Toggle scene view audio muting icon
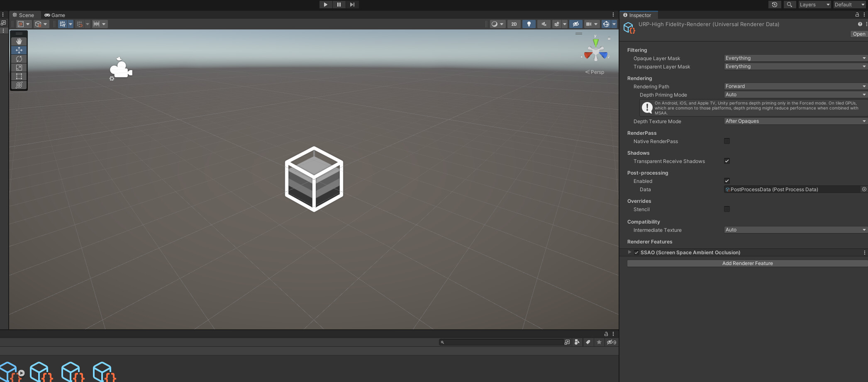The width and height of the screenshot is (868, 382). (x=544, y=24)
